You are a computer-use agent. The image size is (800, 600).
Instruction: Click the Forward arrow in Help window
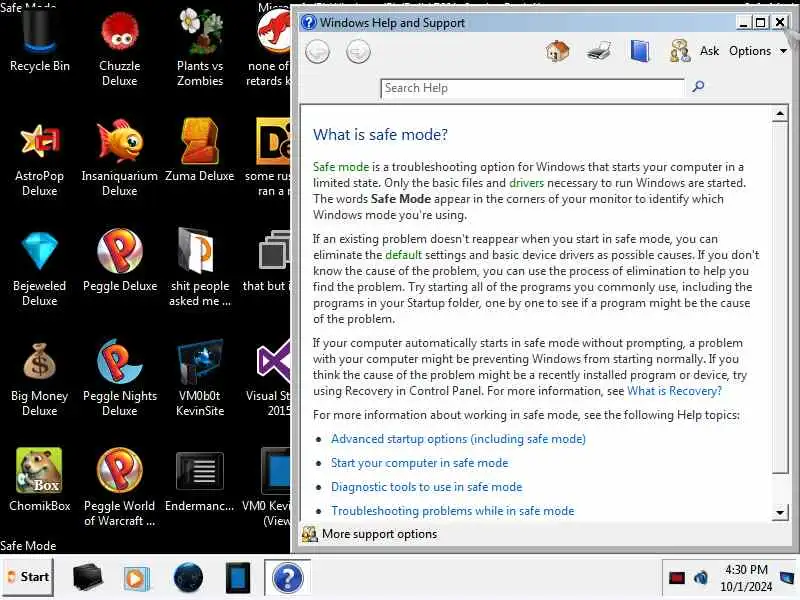tap(358, 52)
